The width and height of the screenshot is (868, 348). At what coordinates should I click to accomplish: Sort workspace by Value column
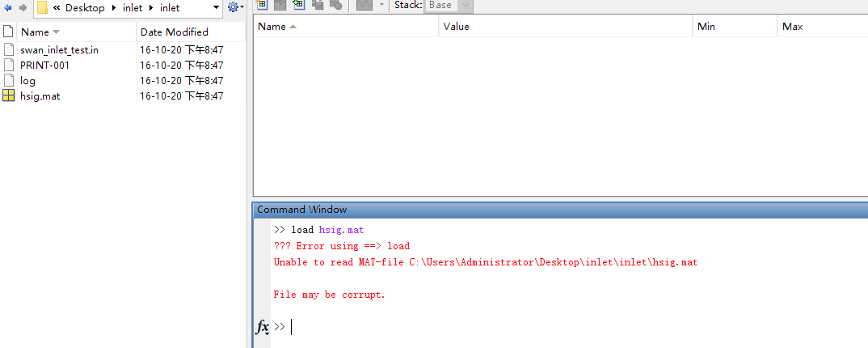click(457, 27)
